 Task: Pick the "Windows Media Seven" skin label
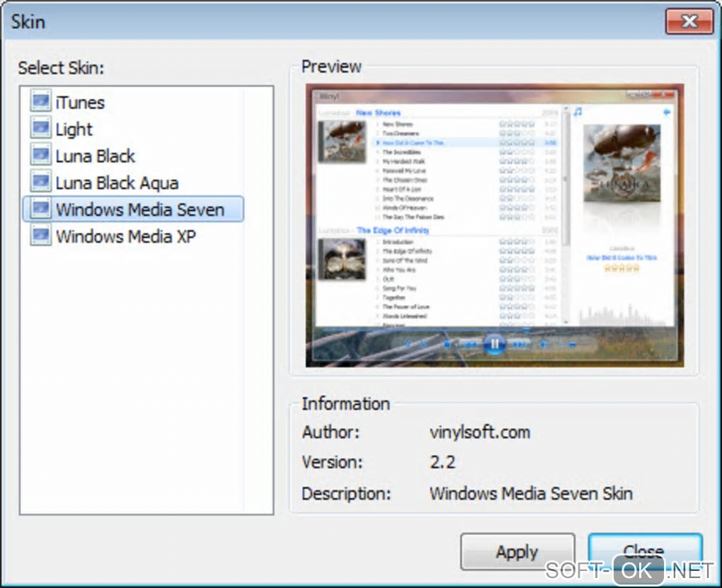[x=140, y=209]
